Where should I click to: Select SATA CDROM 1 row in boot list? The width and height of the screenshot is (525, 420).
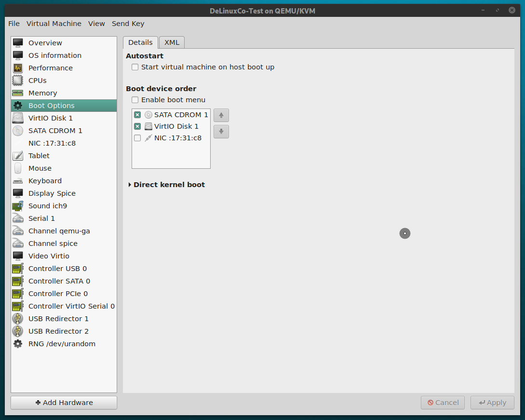pos(171,115)
